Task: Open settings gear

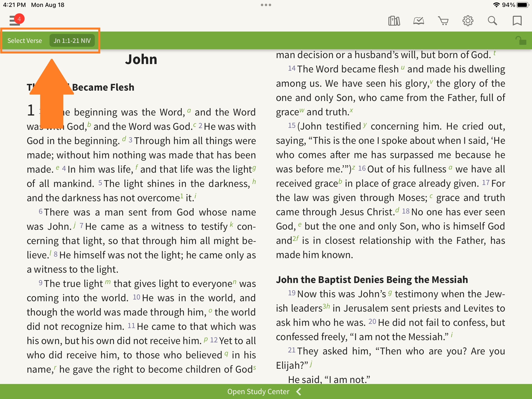Action: click(468, 21)
